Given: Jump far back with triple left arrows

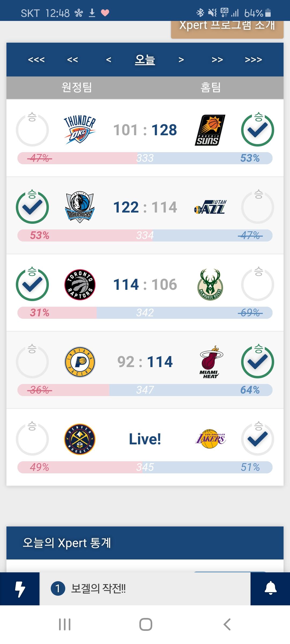Looking at the screenshot, I should [36, 60].
